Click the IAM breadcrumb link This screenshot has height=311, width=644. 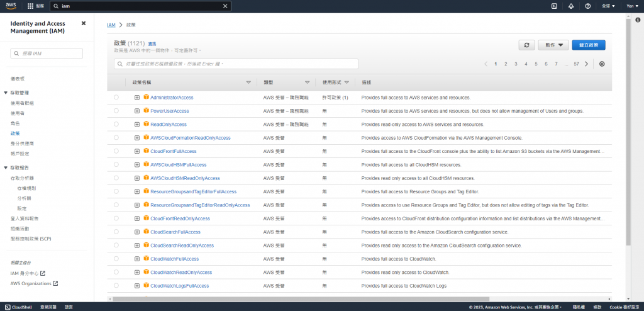point(111,25)
